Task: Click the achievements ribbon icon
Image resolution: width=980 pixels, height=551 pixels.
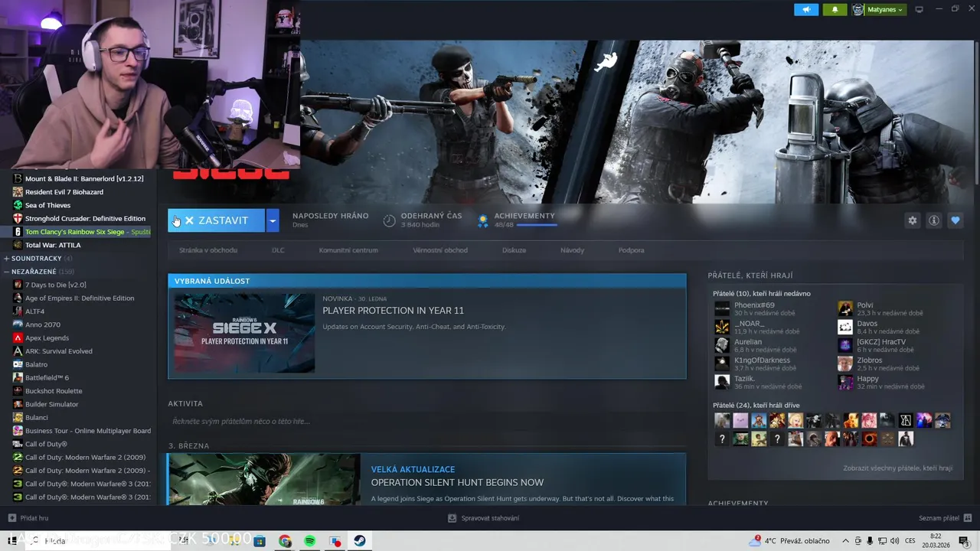Action: tap(483, 220)
